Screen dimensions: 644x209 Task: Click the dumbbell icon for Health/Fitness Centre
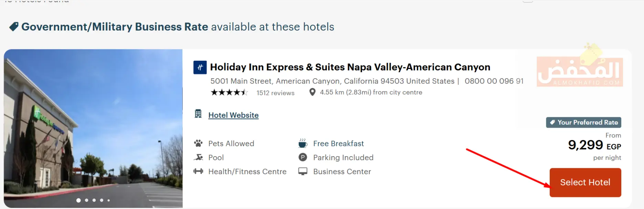tap(198, 171)
